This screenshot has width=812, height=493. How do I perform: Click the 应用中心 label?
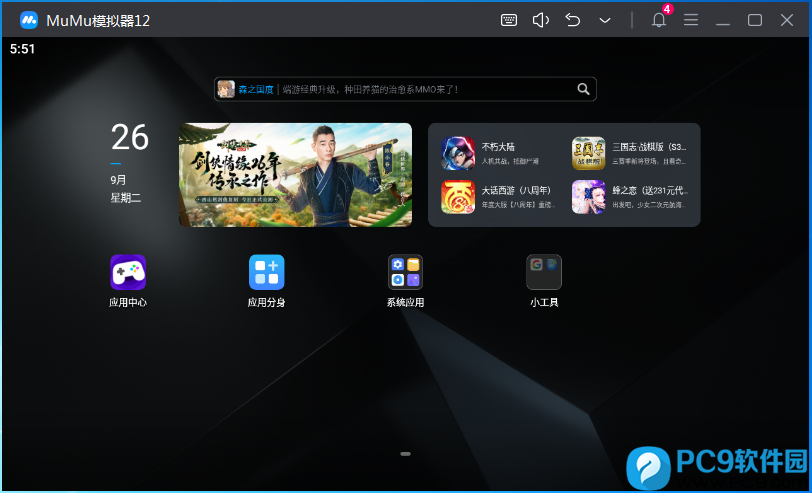(x=128, y=302)
